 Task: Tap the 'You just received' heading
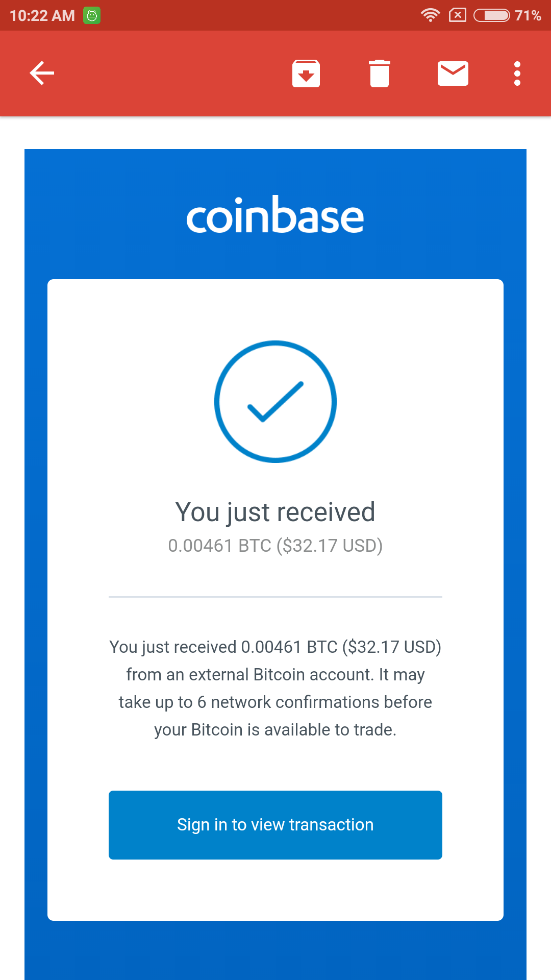point(275,512)
